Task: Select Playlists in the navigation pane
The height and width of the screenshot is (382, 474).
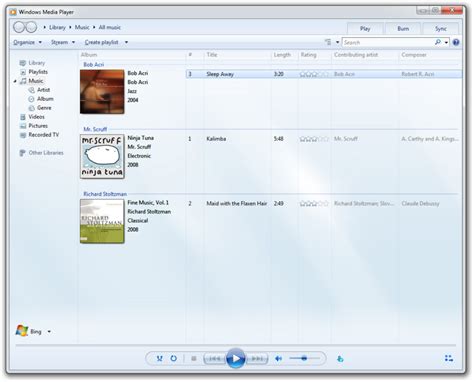Action: (x=38, y=72)
